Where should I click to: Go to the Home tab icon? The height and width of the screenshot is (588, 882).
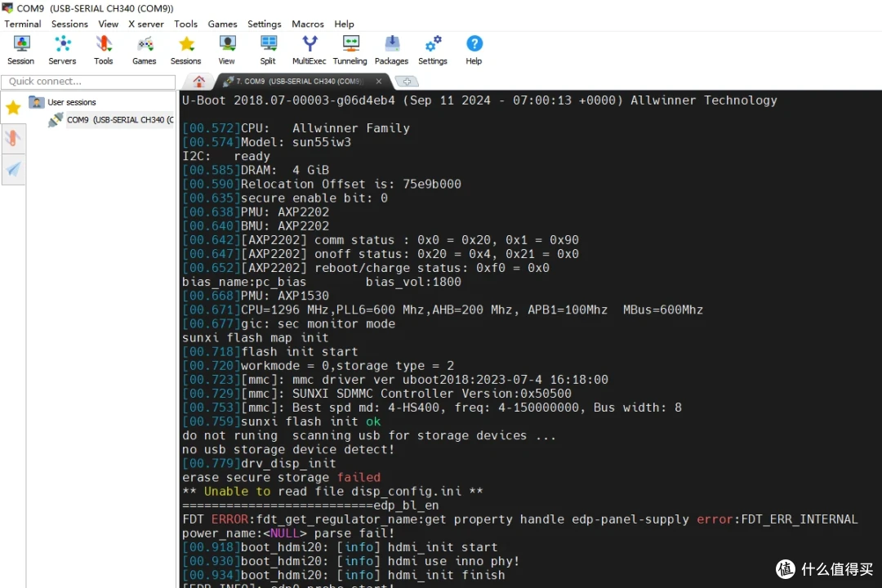pyautogui.click(x=199, y=82)
